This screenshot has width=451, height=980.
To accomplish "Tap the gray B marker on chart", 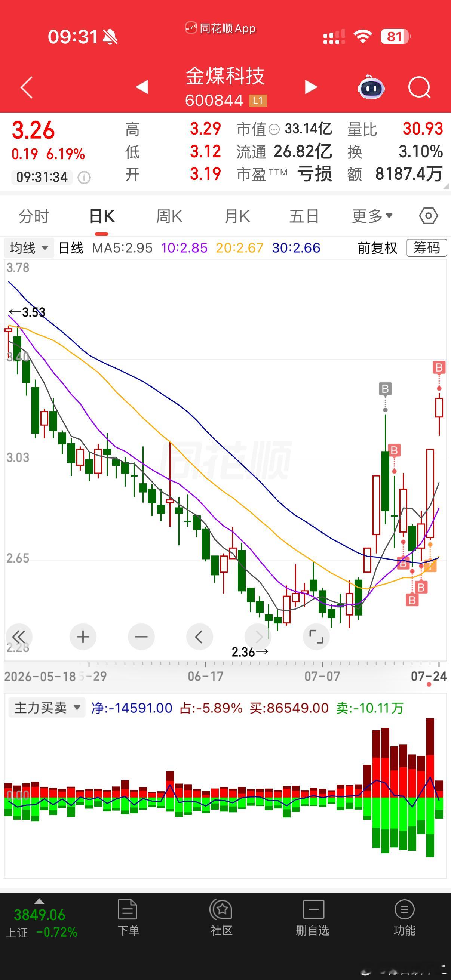I will (385, 389).
